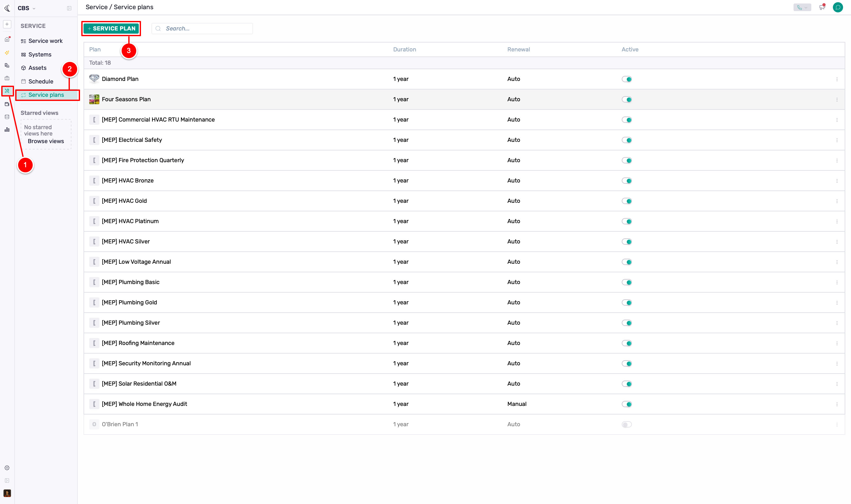The image size is (851, 504).
Task: Open three-dot menu for Four Seasons Plan
Action: point(837,100)
